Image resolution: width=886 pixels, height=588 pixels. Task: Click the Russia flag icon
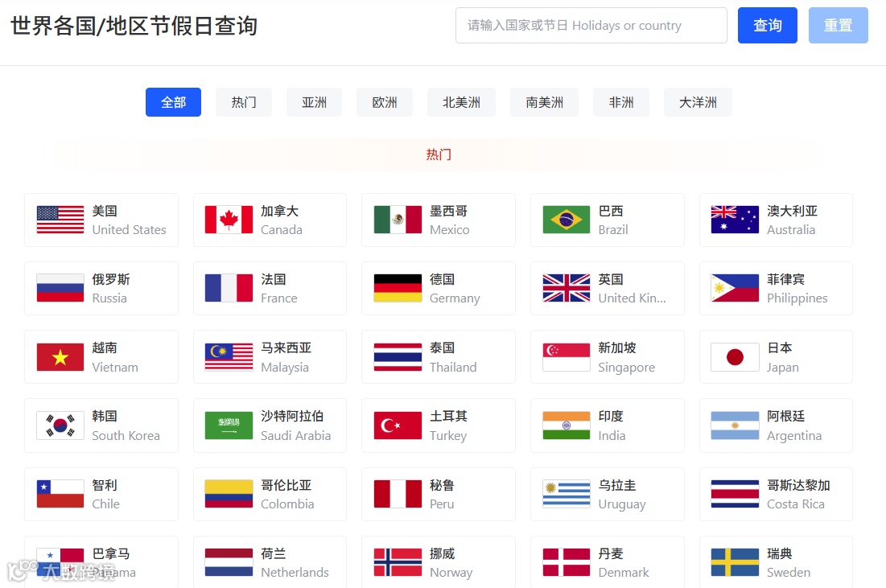click(60, 288)
